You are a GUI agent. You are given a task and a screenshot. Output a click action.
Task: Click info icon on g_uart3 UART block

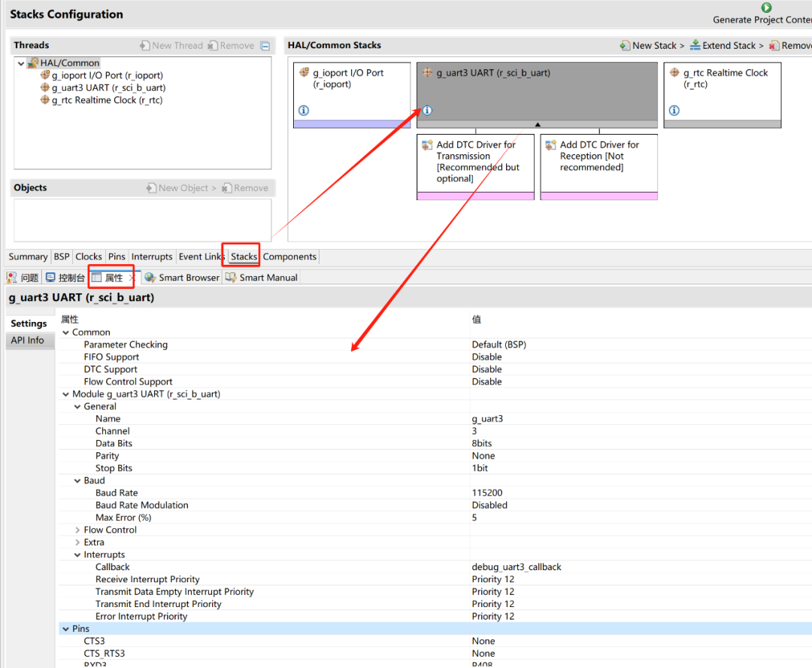[427, 111]
